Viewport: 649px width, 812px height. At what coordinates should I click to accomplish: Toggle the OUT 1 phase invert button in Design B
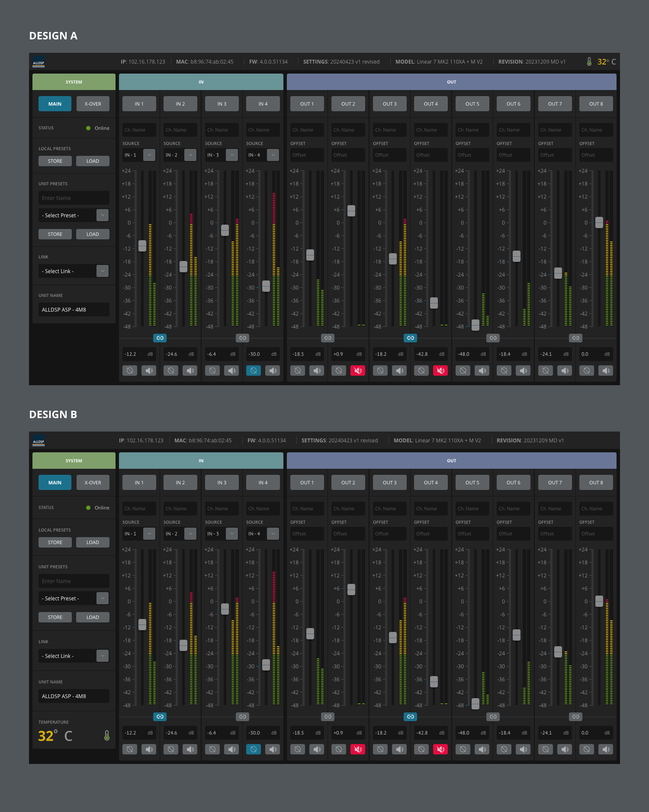pos(298,749)
